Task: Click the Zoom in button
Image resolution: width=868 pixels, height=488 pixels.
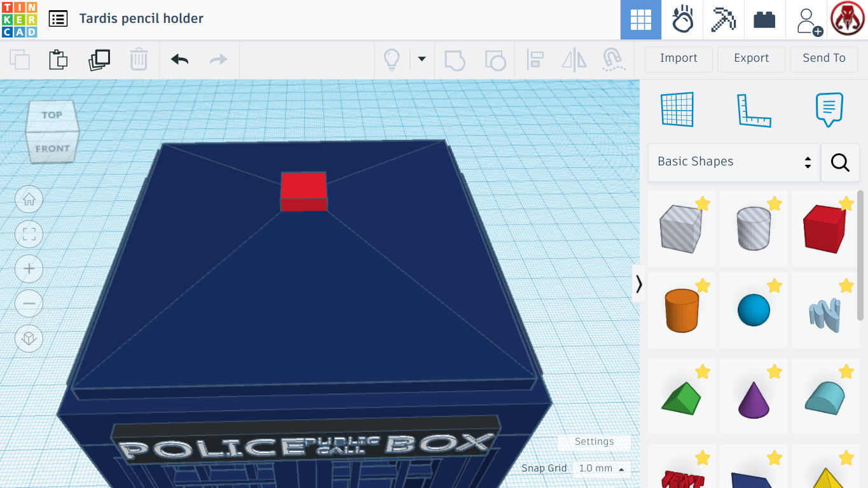Action: 29,269
